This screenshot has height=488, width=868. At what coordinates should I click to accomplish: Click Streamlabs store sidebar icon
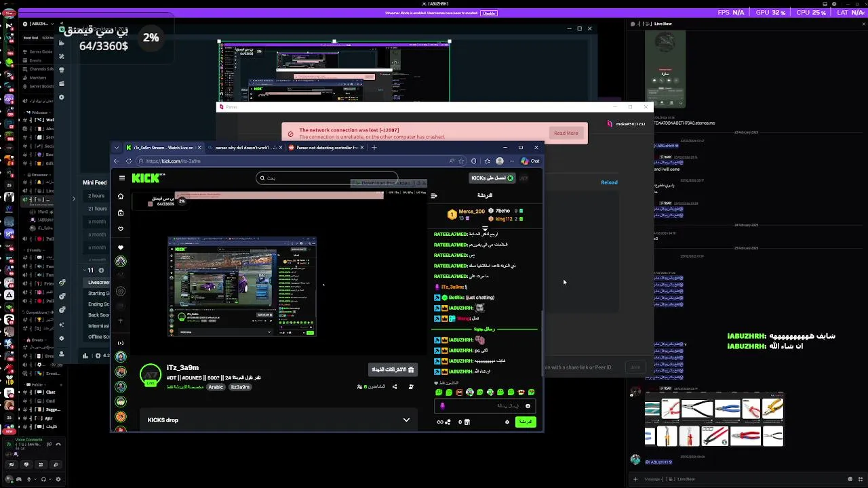[62, 70]
